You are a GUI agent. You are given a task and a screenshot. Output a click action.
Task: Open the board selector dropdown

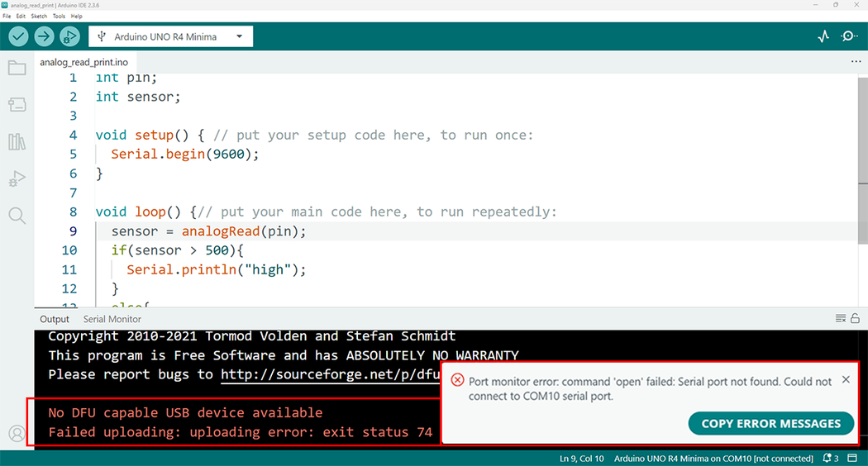click(x=170, y=36)
